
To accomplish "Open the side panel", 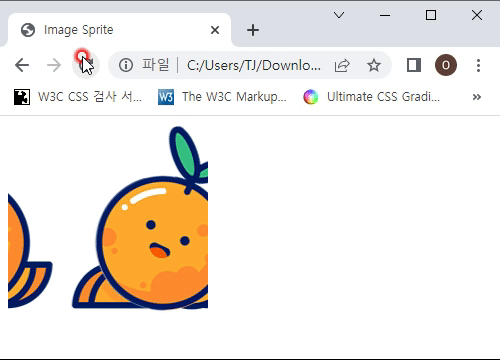I will 414,65.
